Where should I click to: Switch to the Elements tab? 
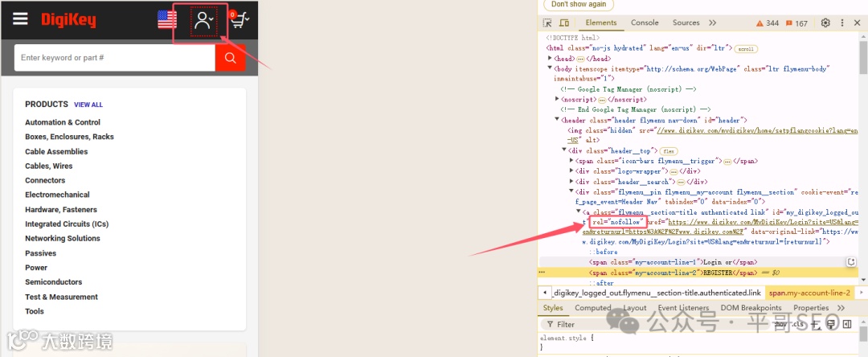click(601, 23)
